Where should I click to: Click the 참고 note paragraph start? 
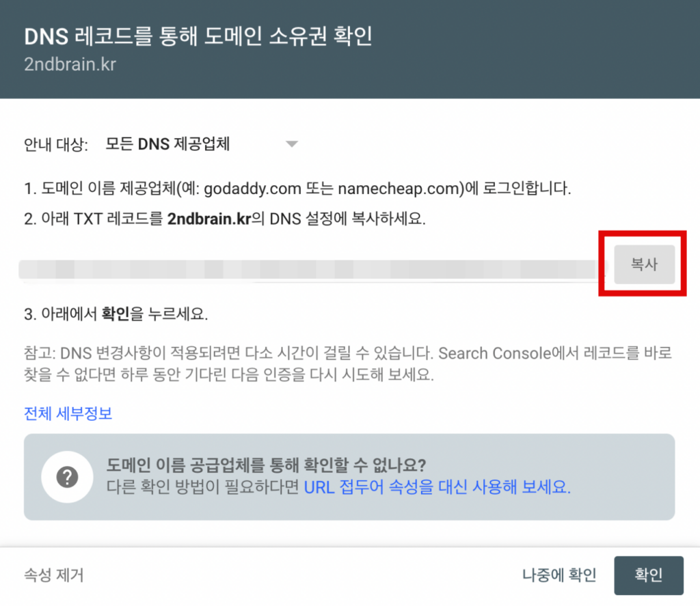point(40,353)
